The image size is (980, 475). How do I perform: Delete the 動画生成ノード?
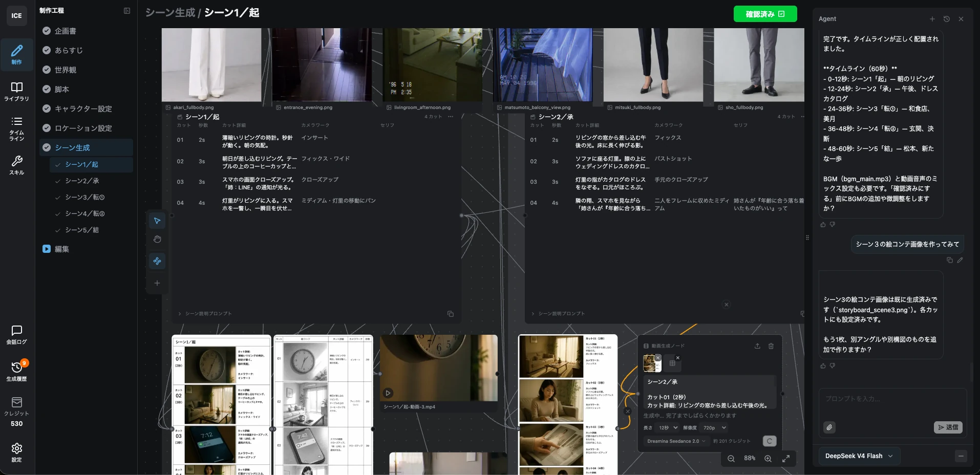771,346
